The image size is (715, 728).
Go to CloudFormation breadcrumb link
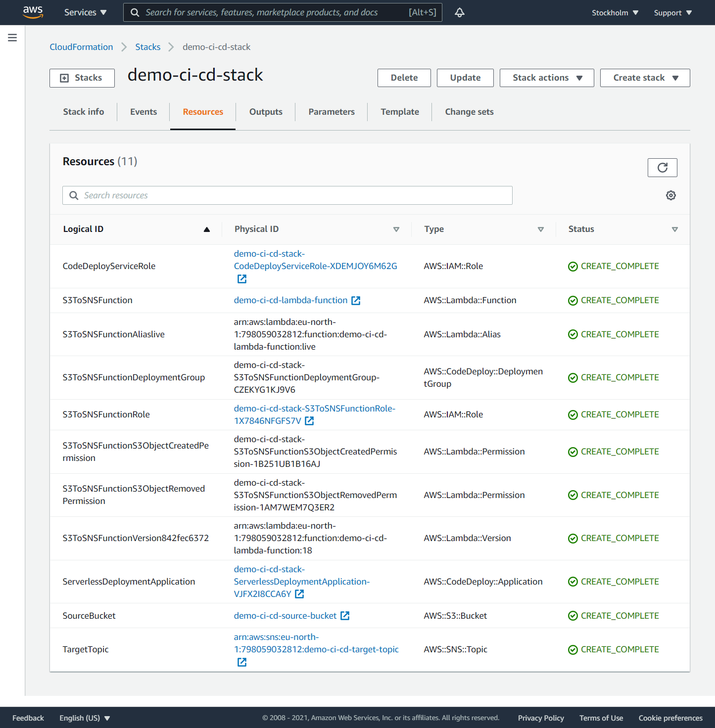(x=81, y=47)
